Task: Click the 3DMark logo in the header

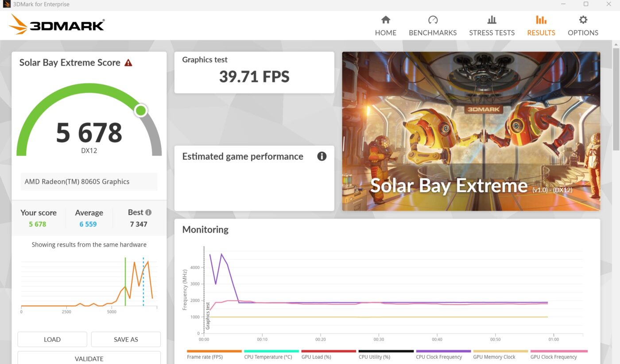Action: point(57,24)
